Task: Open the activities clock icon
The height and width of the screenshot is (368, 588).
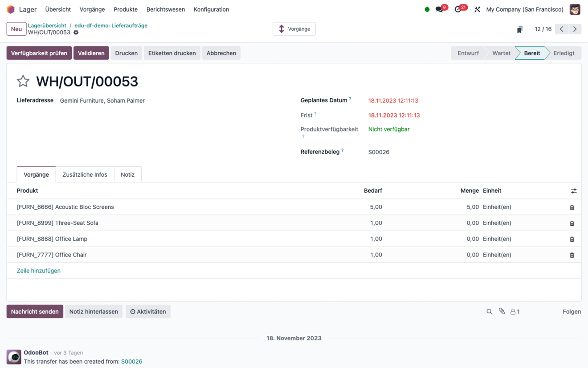Action: click(x=458, y=9)
